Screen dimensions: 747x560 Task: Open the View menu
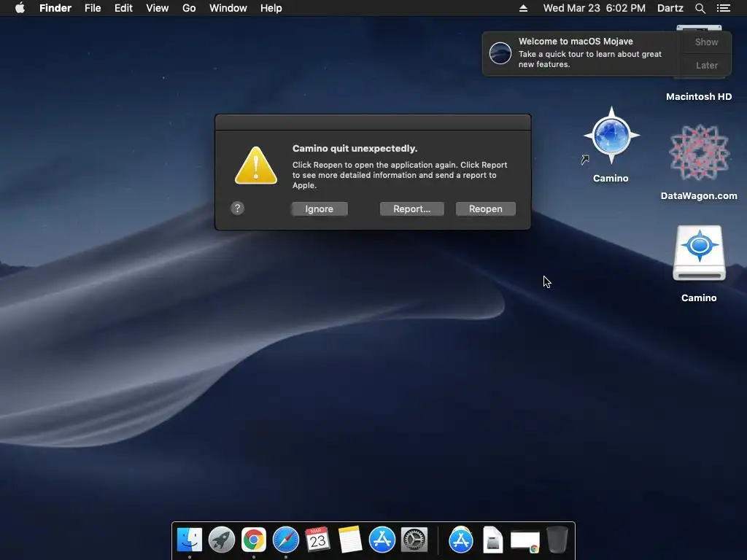pos(158,8)
